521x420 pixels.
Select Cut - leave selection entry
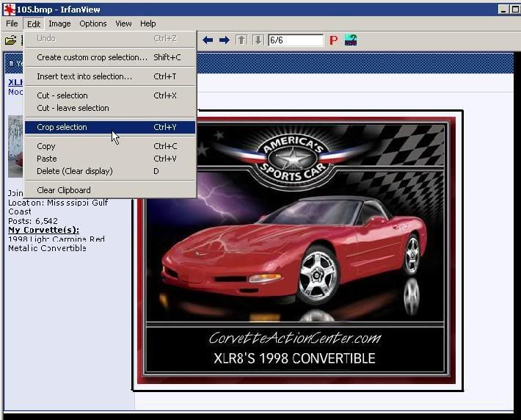click(x=110, y=108)
